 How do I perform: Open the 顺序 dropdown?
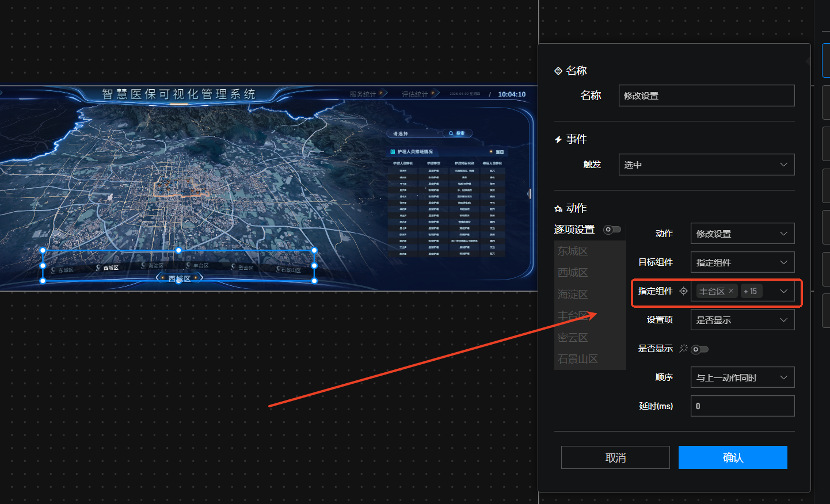[742, 377]
